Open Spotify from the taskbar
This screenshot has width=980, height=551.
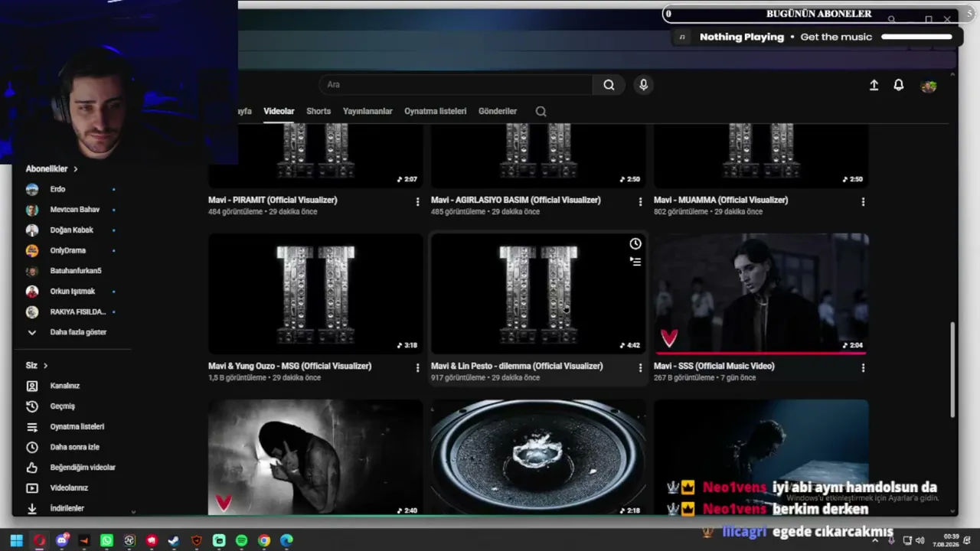pos(241,541)
